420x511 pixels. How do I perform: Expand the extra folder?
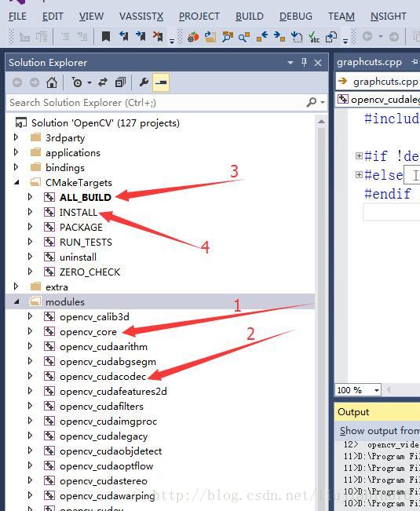16,287
